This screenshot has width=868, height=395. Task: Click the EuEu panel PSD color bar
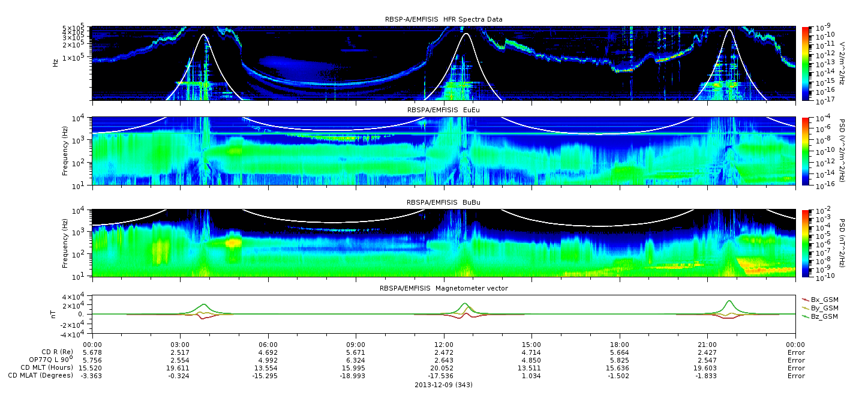[806, 151]
